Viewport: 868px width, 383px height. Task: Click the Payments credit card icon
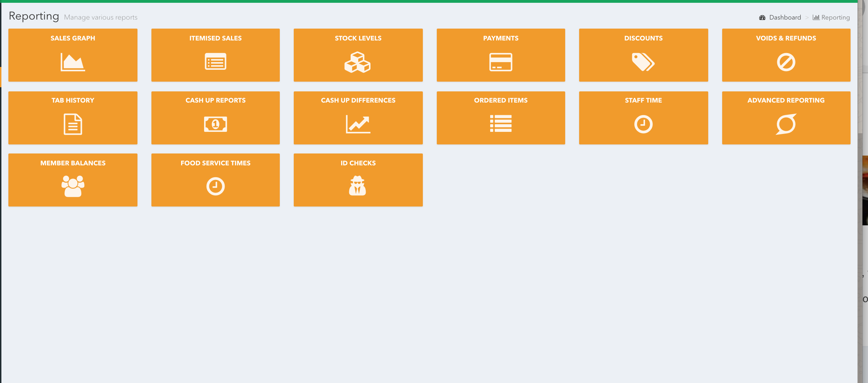pyautogui.click(x=501, y=62)
